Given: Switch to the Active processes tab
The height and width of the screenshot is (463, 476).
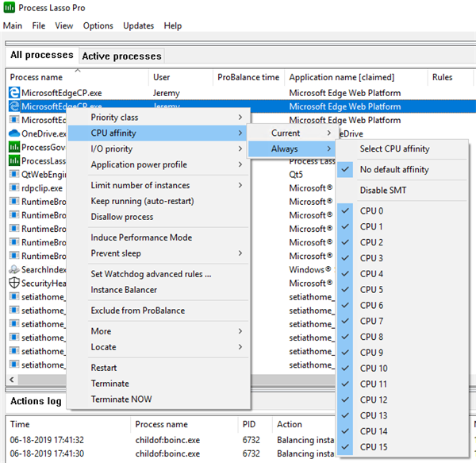Looking at the screenshot, I should (x=121, y=56).
